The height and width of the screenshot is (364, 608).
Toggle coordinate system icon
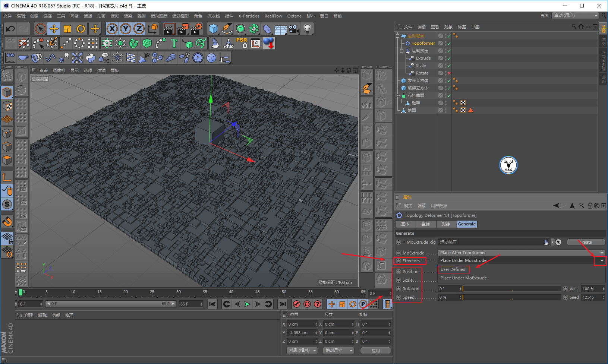[152, 29]
